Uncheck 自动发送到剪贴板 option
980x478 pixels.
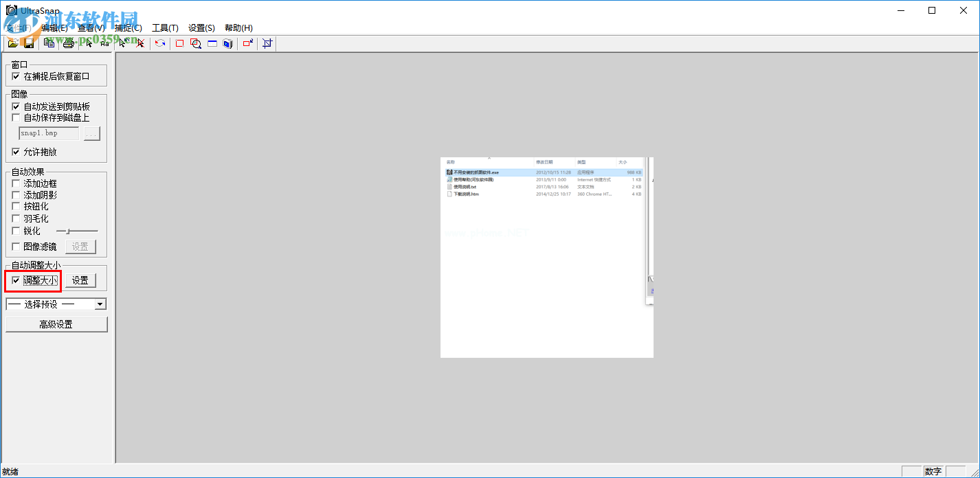[16, 107]
